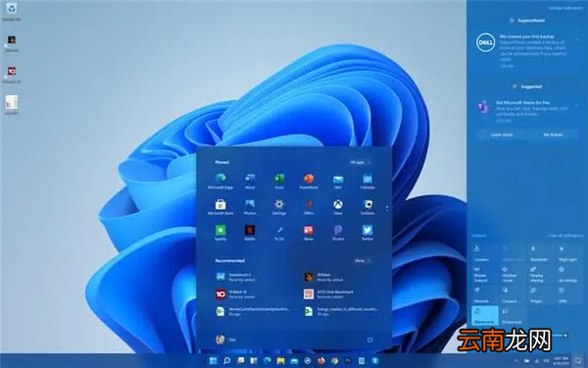The image size is (588, 368).
Task: Go to next page of pinned apps dots
Action: [x=387, y=208]
